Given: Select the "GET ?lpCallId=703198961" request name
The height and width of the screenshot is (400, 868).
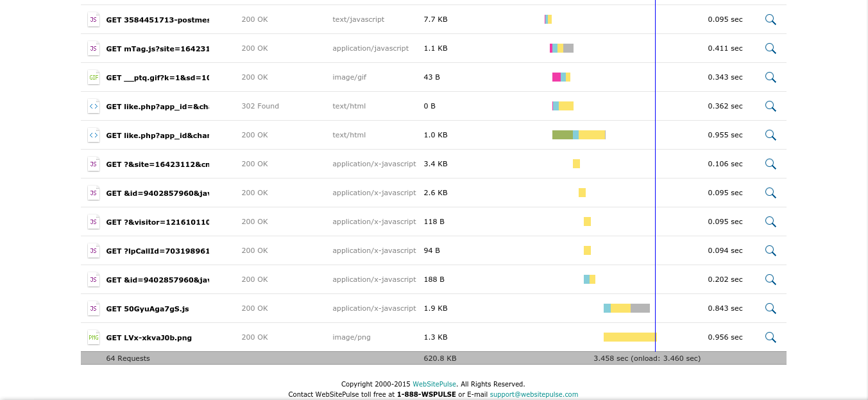Looking at the screenshot, I should pyautogui.click(x=158, y=250).
